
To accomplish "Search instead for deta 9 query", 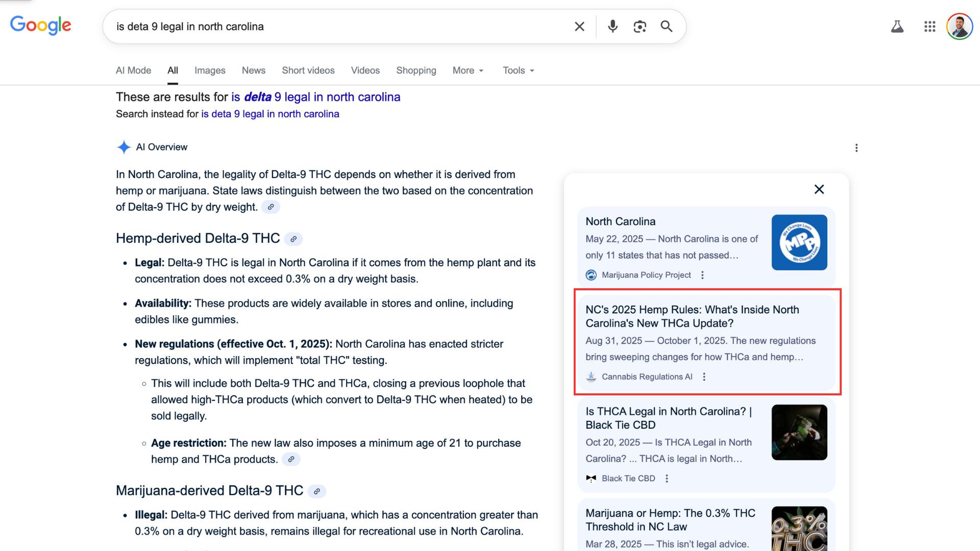I will tap(270, 114).
